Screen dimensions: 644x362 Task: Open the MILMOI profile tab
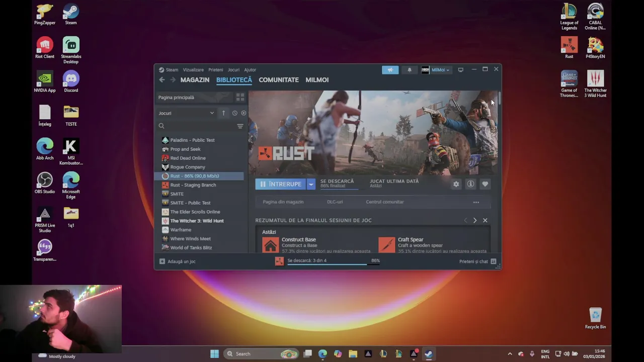pos(317,80)
